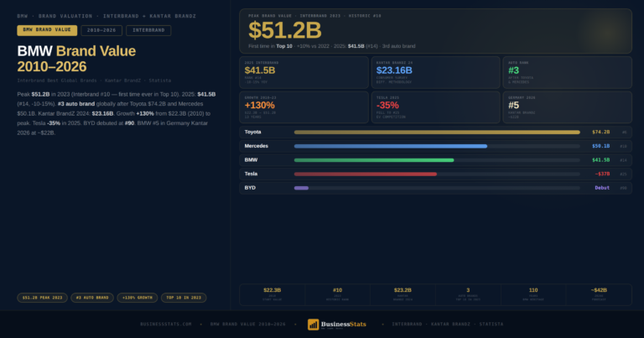Image resolution: width=644 pixels, height=338 pixels.
Task: Click the red Tesla value bar
Action: [x=365, y=174]
